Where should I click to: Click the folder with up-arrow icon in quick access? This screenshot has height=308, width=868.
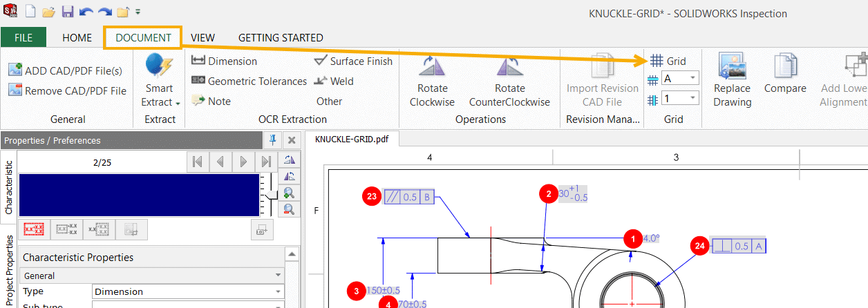122,12
